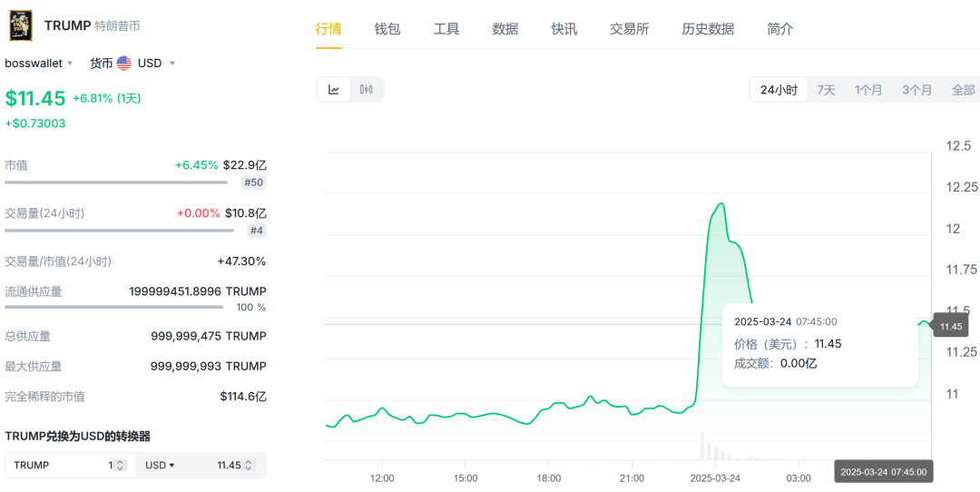Screen dimensions: 980x492
Task: Select the 3个月 time range
Action: 916,90
